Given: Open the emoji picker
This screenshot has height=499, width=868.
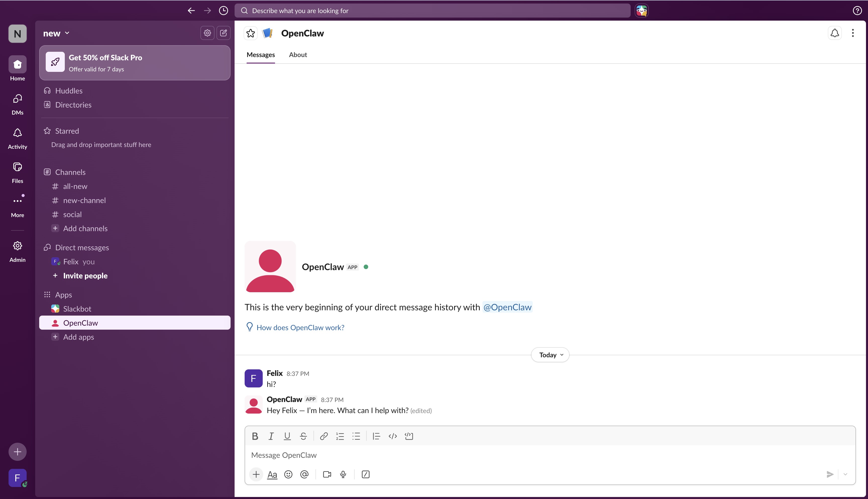Looking at the screenshot, I should pyautogui.click(x=288, y=474).
